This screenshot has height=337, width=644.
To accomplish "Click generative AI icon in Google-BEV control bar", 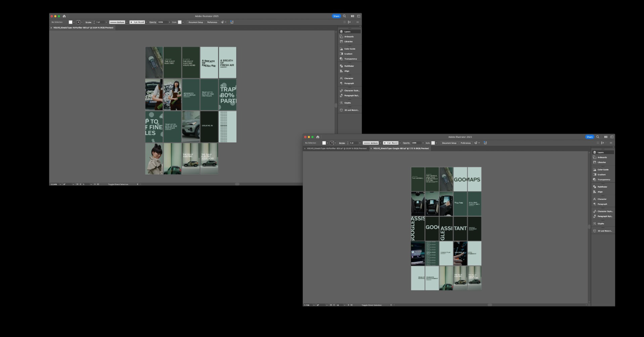I will point(485,143).
